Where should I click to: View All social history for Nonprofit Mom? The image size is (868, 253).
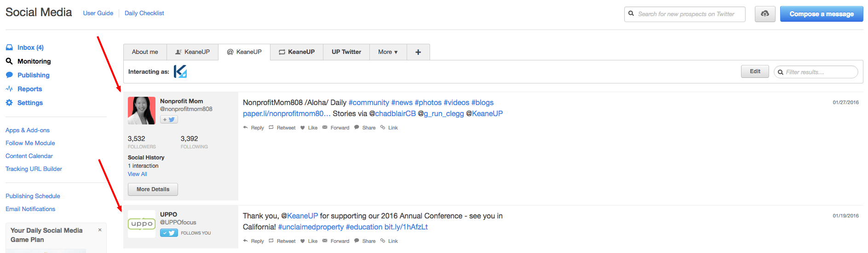(138, 174)
